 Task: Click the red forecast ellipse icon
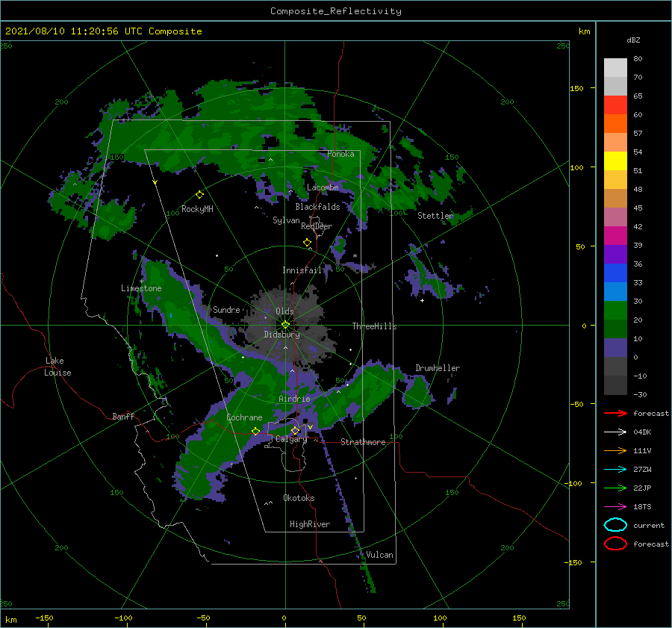click(x=615, y=544)
